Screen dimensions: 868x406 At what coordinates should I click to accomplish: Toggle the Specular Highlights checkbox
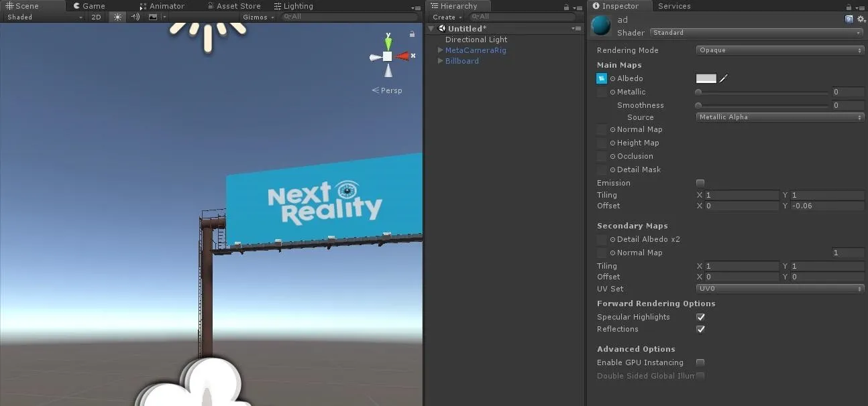[x=700, y=317]
